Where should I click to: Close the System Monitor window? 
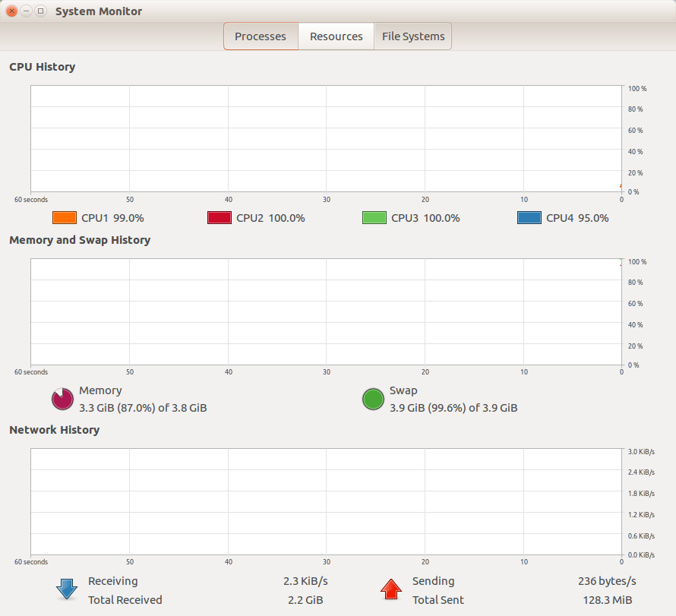click(x=11, y=11)
